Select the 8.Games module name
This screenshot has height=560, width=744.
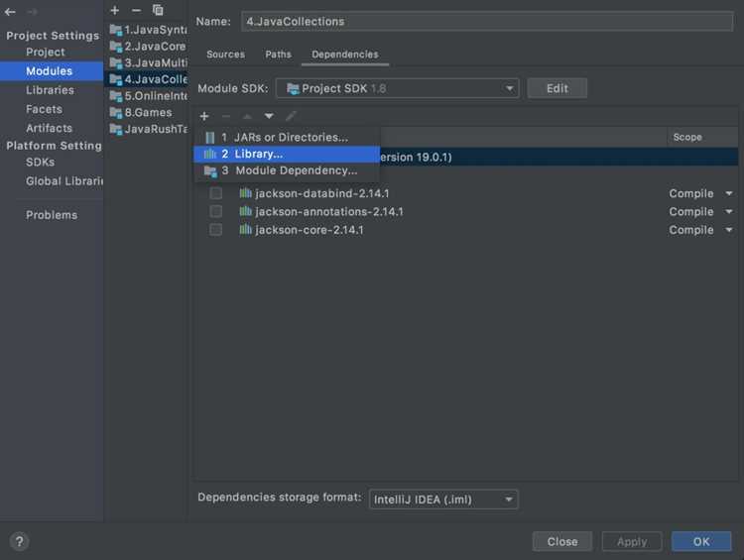coord(148,112)
